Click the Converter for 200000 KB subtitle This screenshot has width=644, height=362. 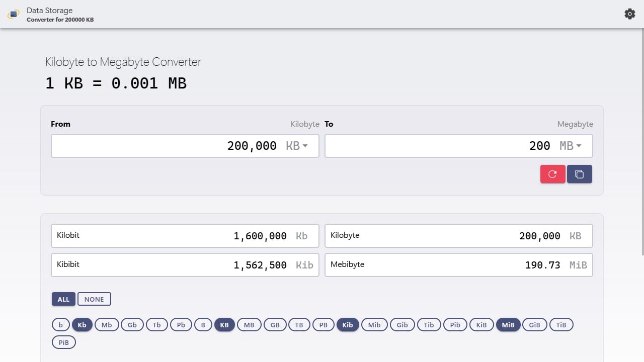click(60, 20)
